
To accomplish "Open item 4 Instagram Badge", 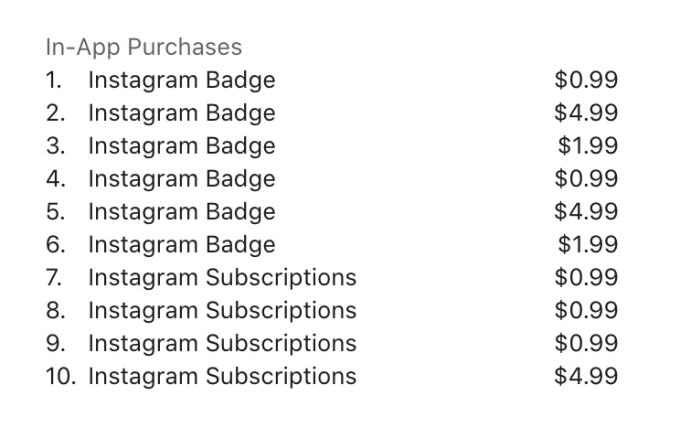I will pyautogui.click(x=181, y=179).
